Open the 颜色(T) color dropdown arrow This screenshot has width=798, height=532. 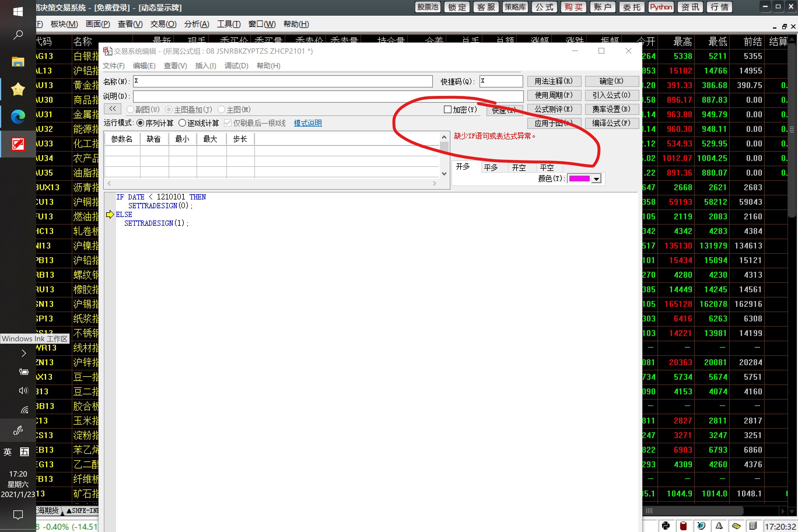point(596,179)
